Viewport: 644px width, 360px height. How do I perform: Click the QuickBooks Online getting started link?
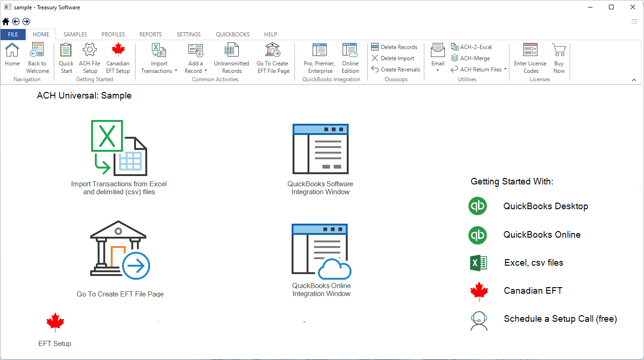(542, 235)
